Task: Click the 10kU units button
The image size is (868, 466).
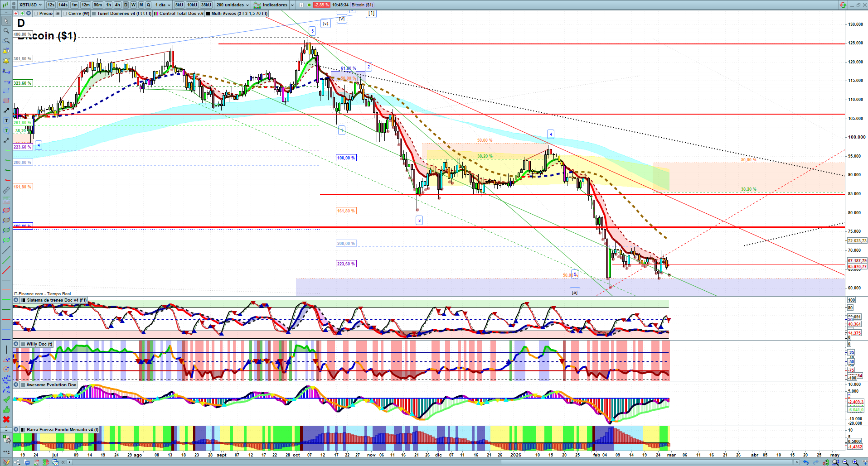Action: click(192, 5)
